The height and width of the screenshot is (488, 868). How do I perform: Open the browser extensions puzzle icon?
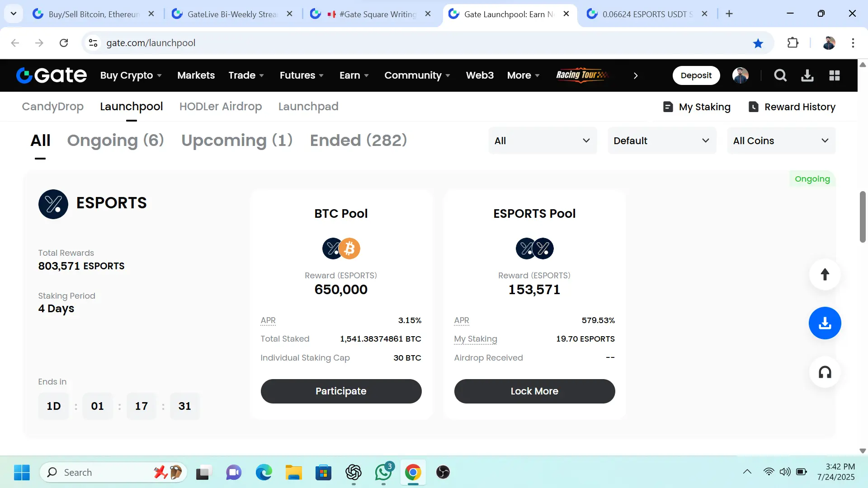coord(793,43)
